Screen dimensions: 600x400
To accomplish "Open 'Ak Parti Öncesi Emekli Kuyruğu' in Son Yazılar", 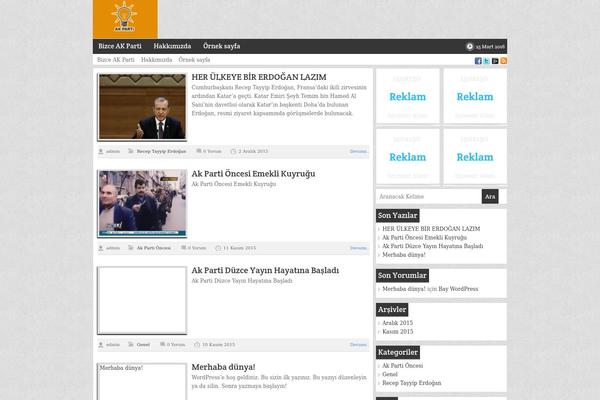I will click(x=424, y=237).
